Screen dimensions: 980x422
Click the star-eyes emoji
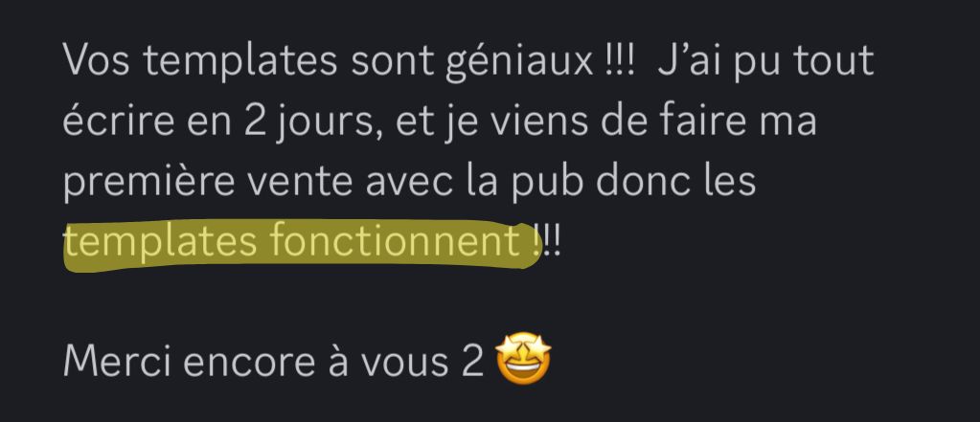[x=523, y=358]
